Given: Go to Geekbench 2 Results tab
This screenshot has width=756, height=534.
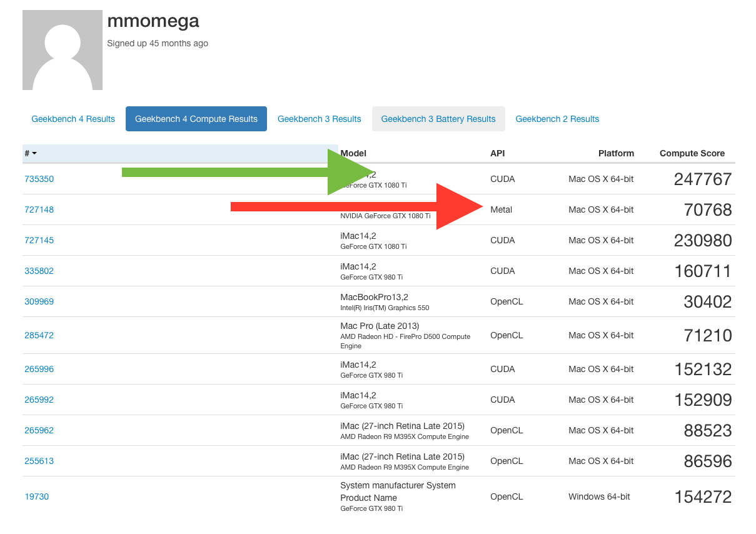Looking at the screenshot, I should pos(557,119).
